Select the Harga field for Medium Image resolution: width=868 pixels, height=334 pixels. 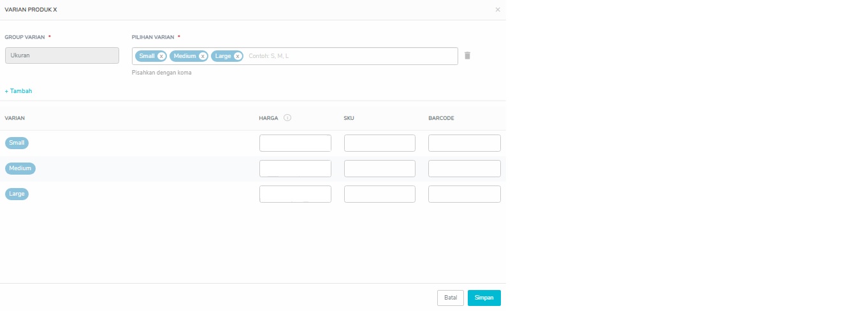click(295, 168)
